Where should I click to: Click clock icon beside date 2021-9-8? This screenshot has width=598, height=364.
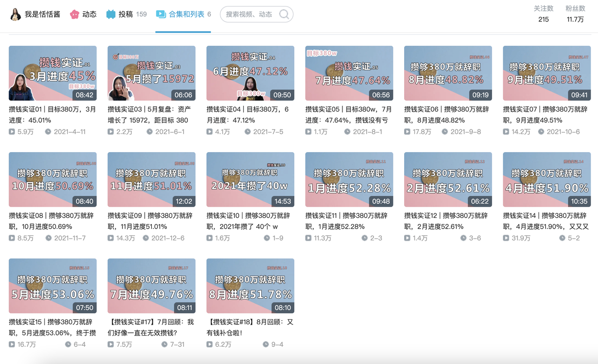pos(444,132)
